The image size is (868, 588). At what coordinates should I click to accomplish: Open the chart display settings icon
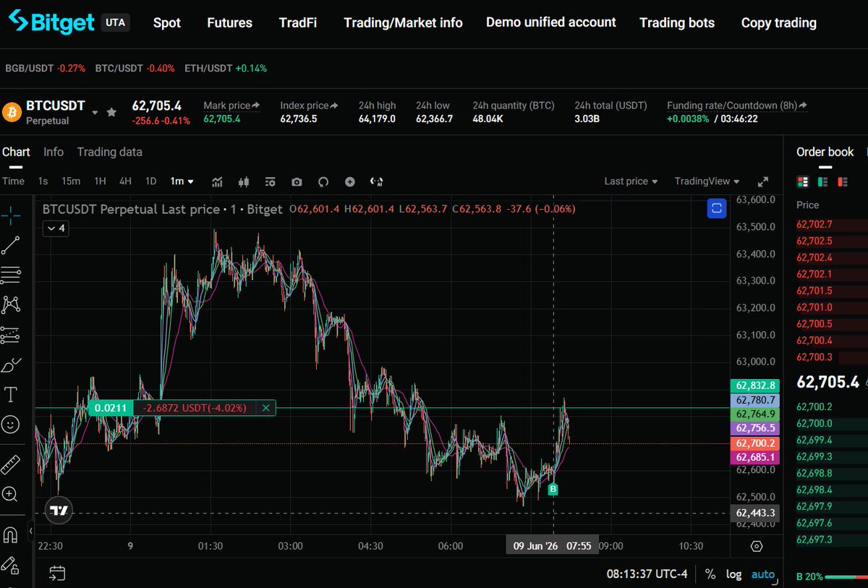270,182
